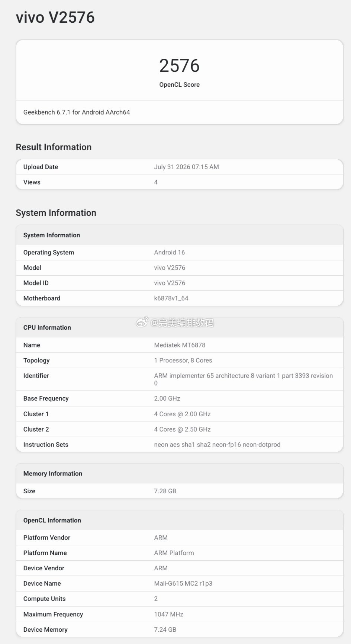Select 4 Cores @ 2.50 GHz value
Viewport: 351px width, 644px height.
coord(182,429)
